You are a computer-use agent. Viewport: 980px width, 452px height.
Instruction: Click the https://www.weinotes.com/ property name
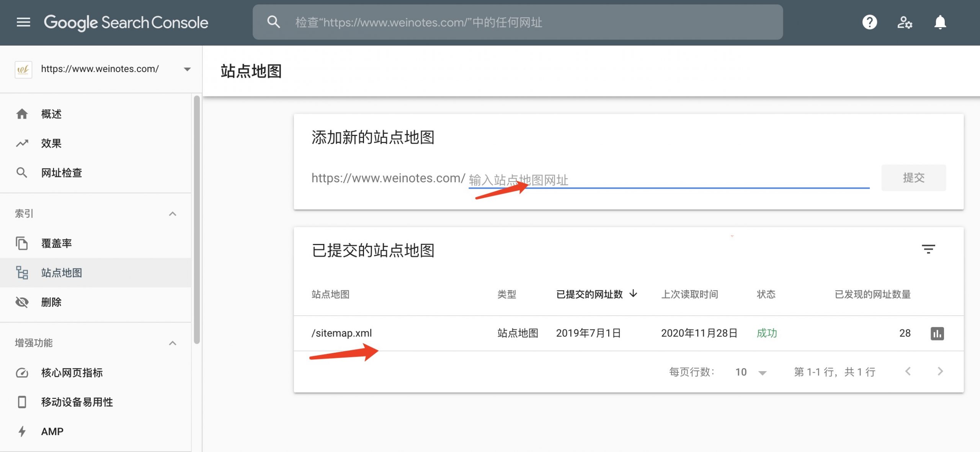100,69
